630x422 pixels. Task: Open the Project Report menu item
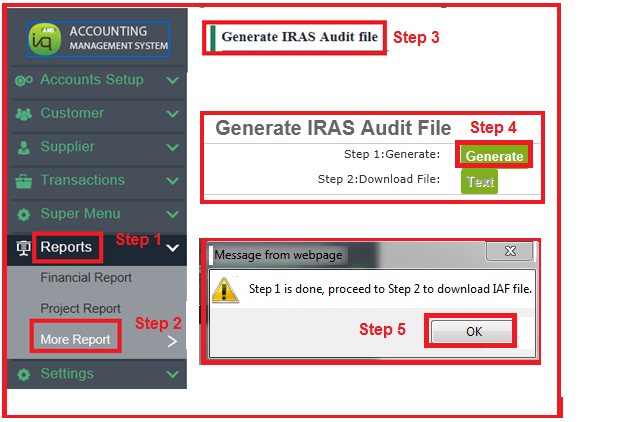pos(80,309)
